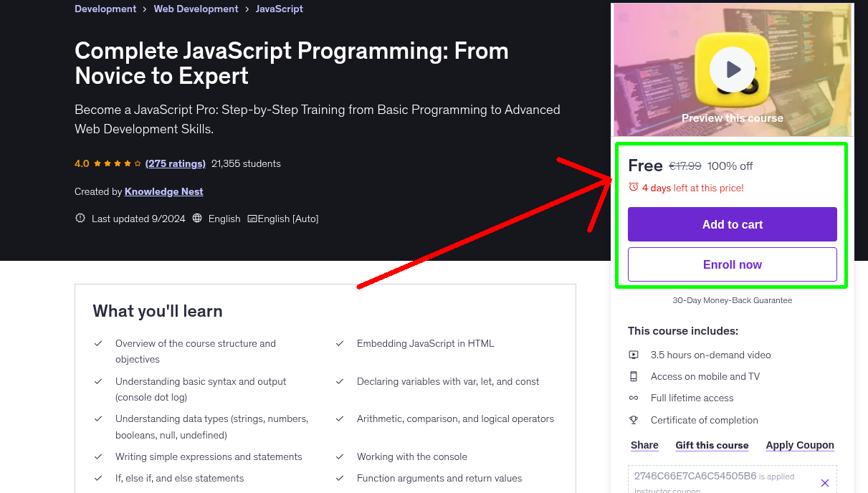Open the 275 ratings link
This screenshot has width=868, height=493.
pos(176,163)
